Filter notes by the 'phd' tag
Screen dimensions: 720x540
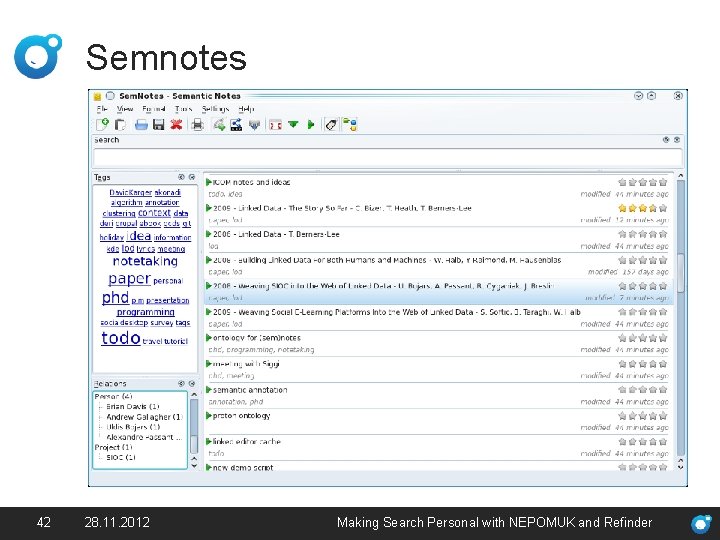tap(115, 298)
